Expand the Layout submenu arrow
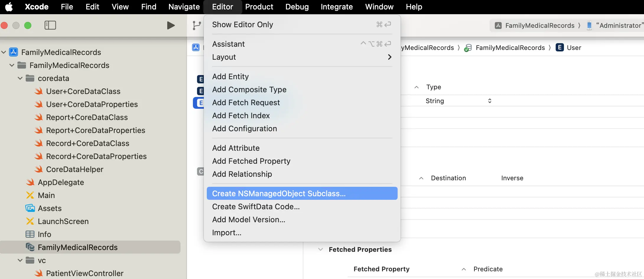 390,57
